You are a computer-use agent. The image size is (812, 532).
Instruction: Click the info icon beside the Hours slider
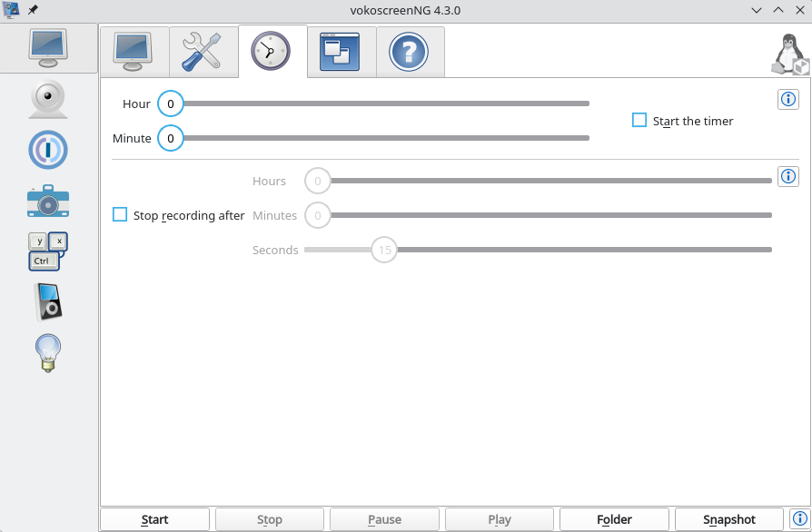(x=788, y=176)
